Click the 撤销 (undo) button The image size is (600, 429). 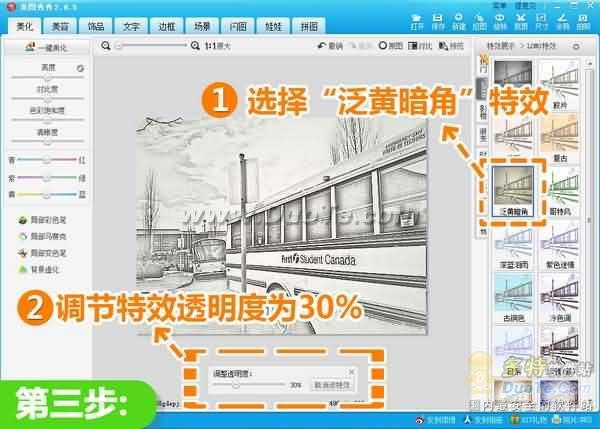330,46
